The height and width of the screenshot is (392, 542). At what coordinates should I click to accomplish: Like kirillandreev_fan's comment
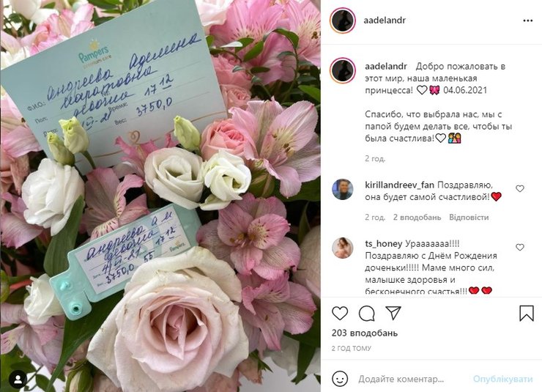pyautogui.click(x=520, y=189)
